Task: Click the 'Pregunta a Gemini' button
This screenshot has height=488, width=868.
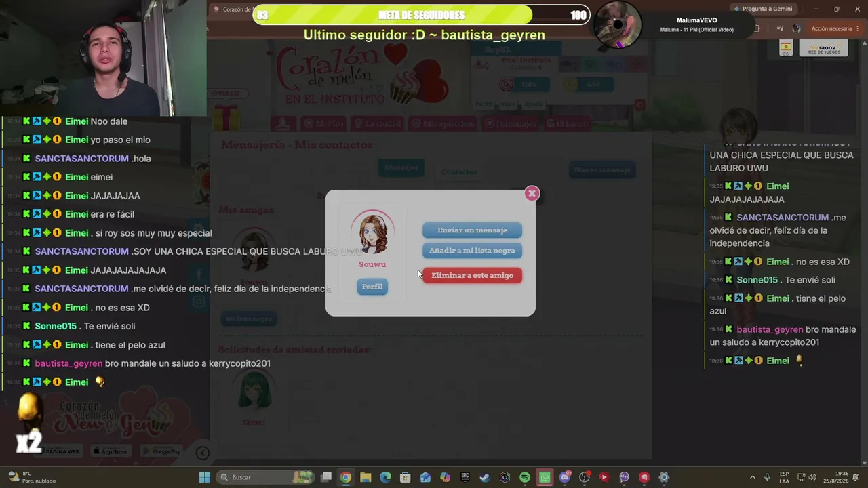Action: pyautogui.click(x=762, y=9)
